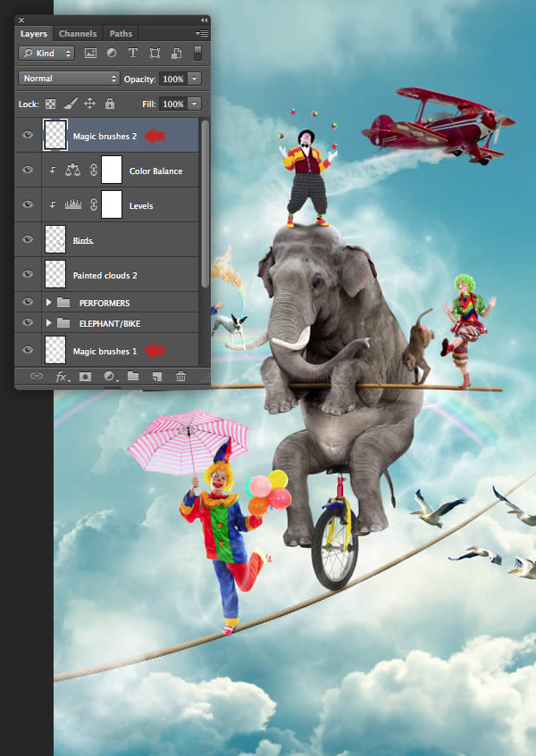Select the "Magic brushes 1" layer name

105,352
